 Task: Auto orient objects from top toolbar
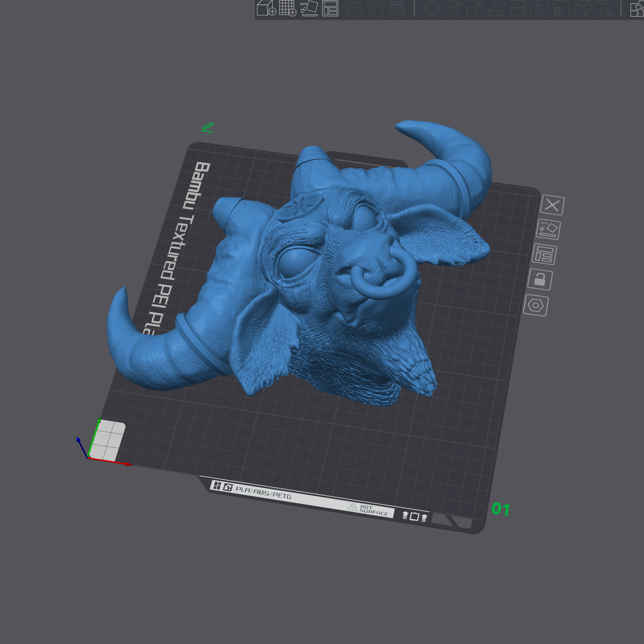point(309,8)
